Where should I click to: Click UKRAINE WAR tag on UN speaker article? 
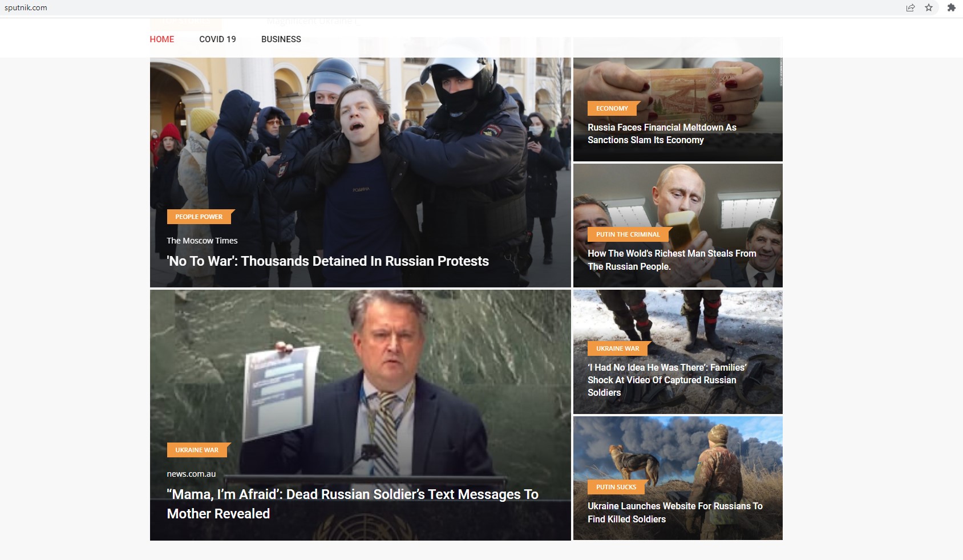197,450
